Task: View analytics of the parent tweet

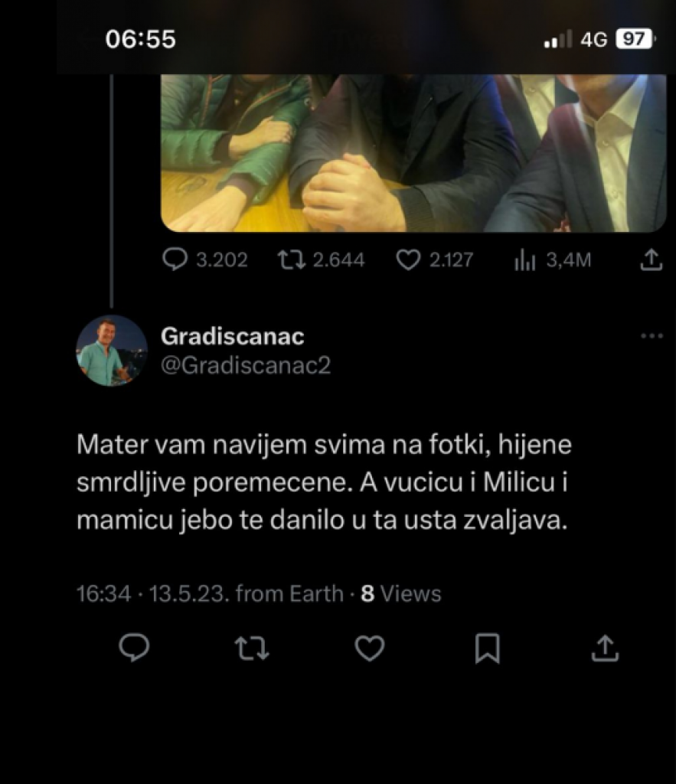Action: tap(524, 260)
